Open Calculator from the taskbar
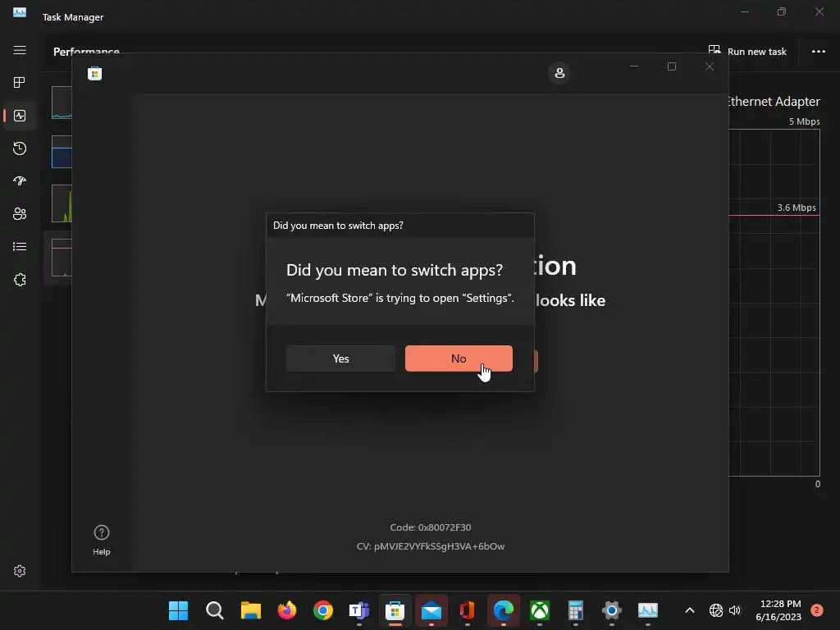Viewport: 840px width, 630px height. pyautogui.click(x=575, y=610)
